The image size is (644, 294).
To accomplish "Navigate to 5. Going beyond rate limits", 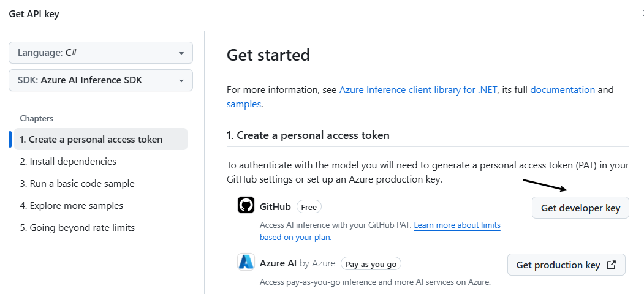I will (77, 228).
